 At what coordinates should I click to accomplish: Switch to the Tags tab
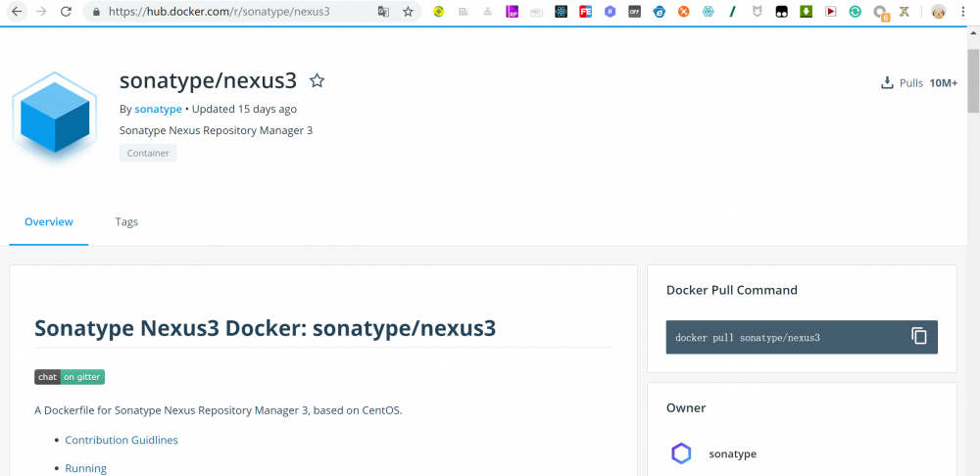pos(126,222)
